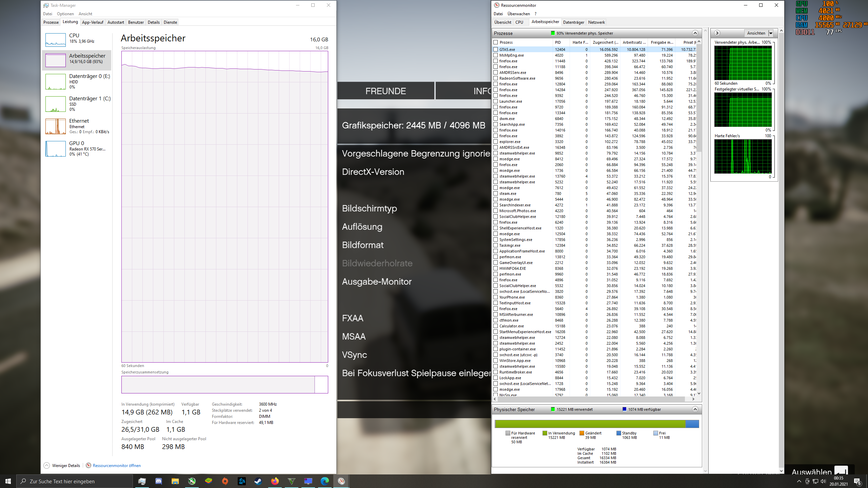Open the ? help menu in Ressourcenmonitor
The width and height of the screenshot is (868, 488).
(x=535, y=14)
